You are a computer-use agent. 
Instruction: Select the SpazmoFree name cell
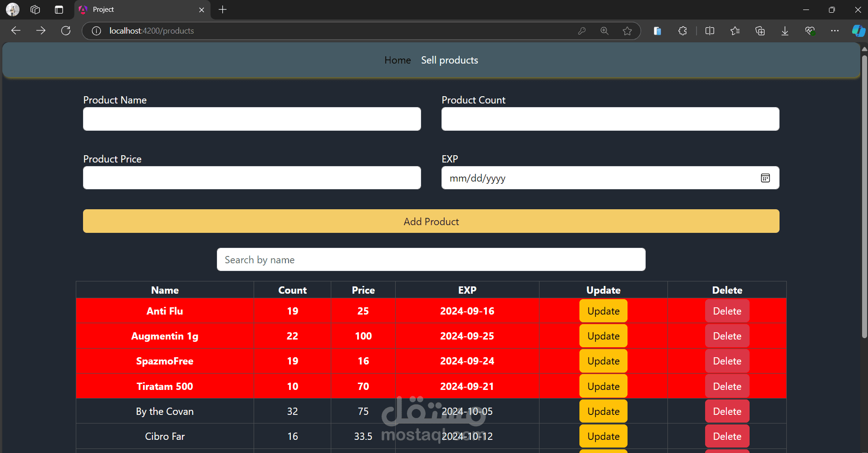(165, 361)
